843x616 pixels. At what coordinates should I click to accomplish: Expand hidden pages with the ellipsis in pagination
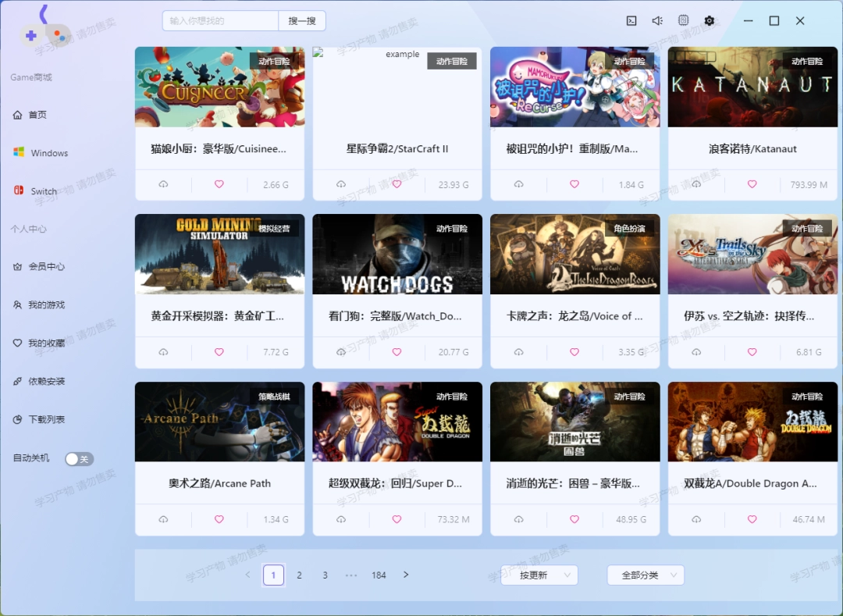[351, 575]
